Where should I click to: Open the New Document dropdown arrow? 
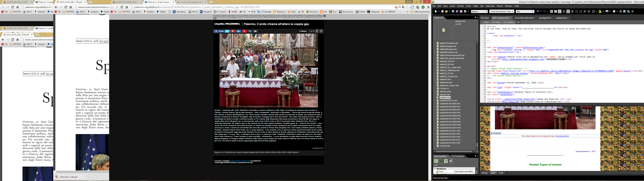click(439, 12)
